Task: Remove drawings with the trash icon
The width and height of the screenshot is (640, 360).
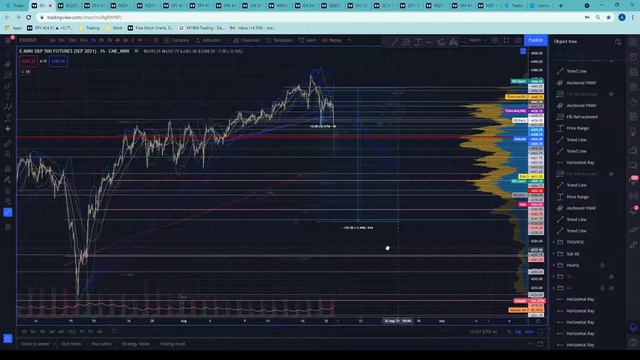Action: pos(8,227)
